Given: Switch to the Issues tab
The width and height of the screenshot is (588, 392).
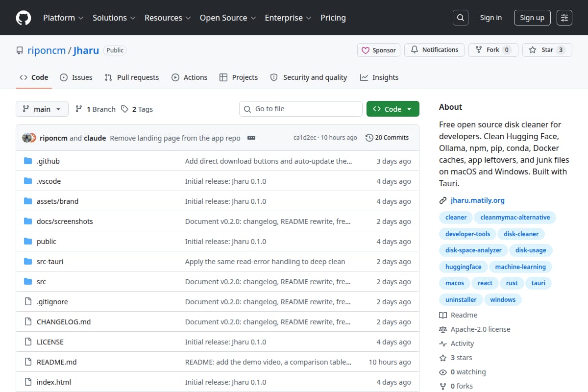Looking at the screenshot, I should tap(76, 77).
